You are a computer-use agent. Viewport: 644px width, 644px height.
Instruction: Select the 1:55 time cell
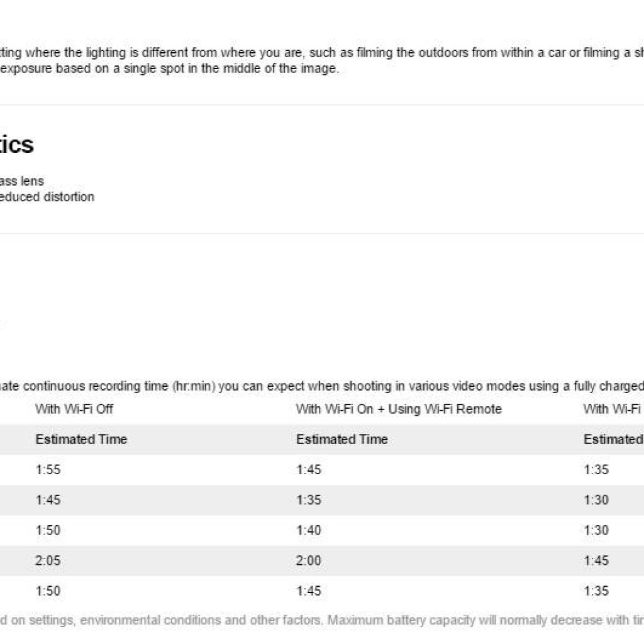[x=48, y=469]
